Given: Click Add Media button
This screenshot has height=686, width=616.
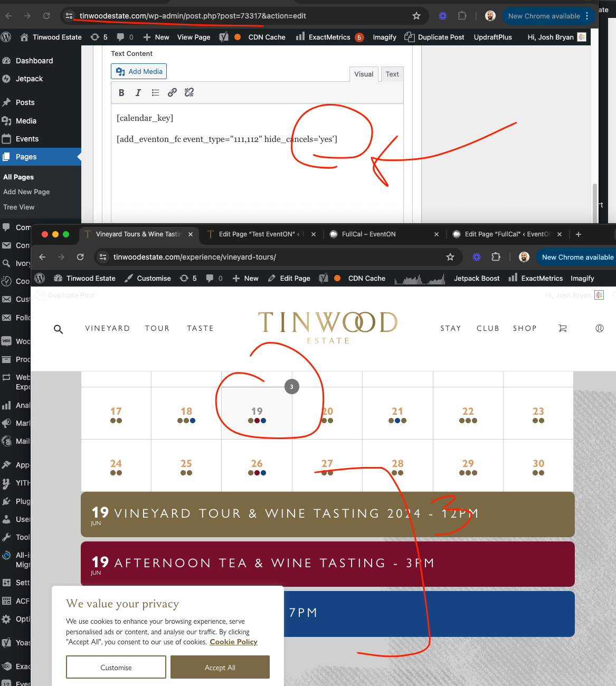Looking at the screenshot, I should click(x=139, y=71).
